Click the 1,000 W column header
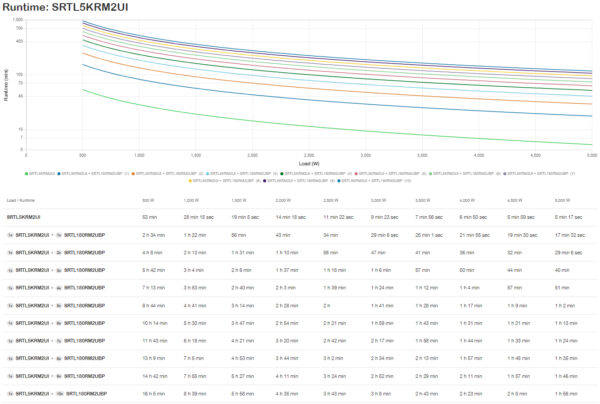 point(191,200)
